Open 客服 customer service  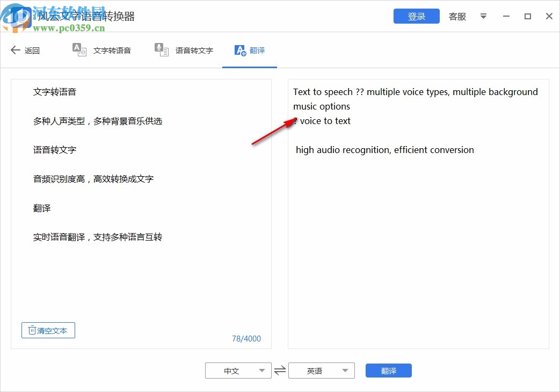click(x=457, y=17)
